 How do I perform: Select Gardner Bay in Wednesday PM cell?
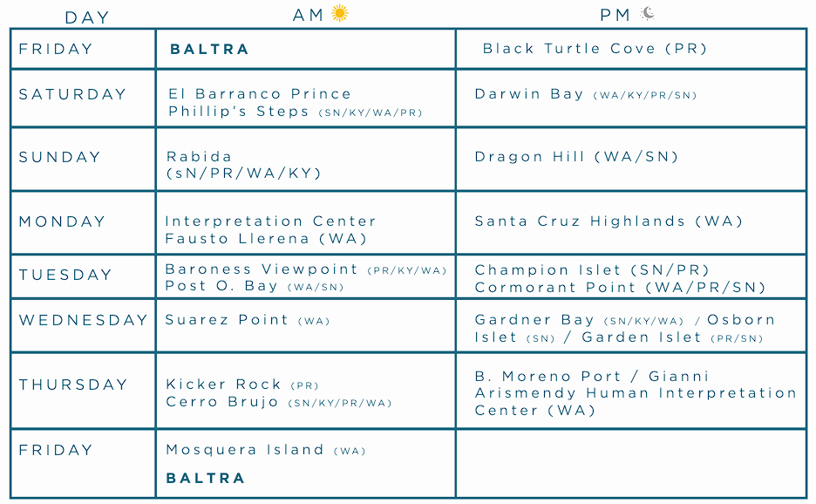(534, 320)
